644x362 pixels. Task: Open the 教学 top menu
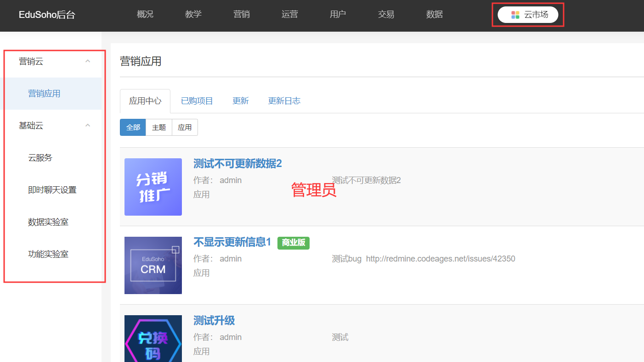coord(193,14)
